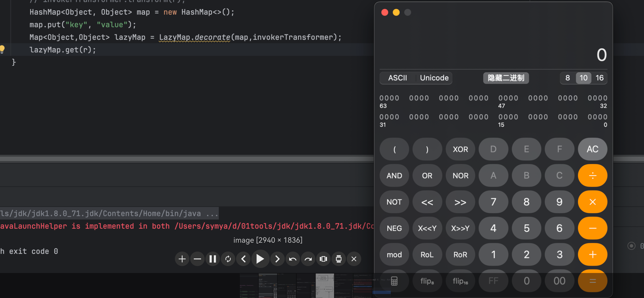Go to previous image in viewer

pos(243,259)
